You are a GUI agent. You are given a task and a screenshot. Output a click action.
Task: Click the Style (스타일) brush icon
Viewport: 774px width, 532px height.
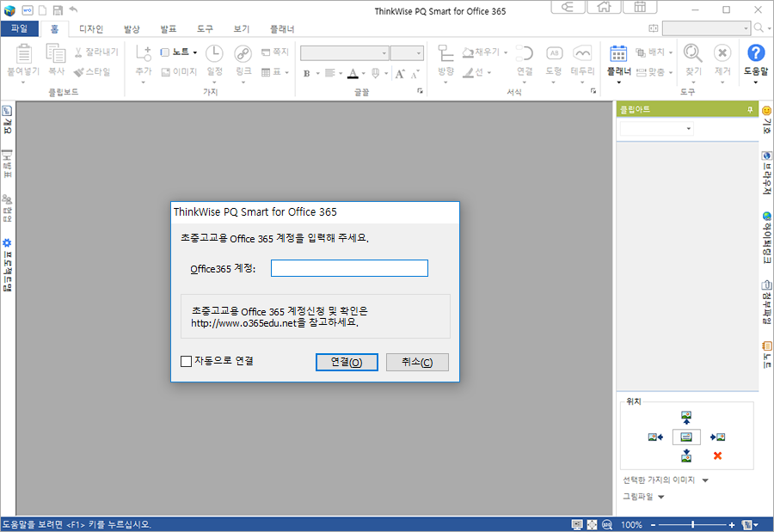[x=78, y=72]
